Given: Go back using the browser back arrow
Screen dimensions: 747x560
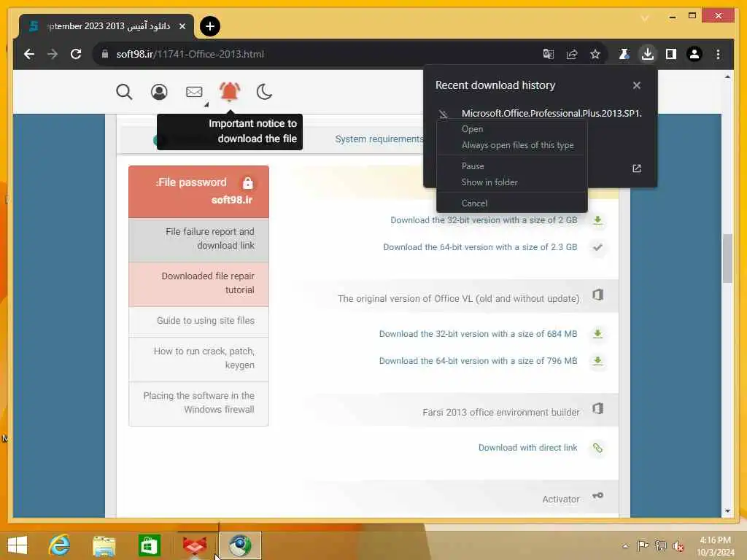Looking at the screenshot, I should pos(29,54).
